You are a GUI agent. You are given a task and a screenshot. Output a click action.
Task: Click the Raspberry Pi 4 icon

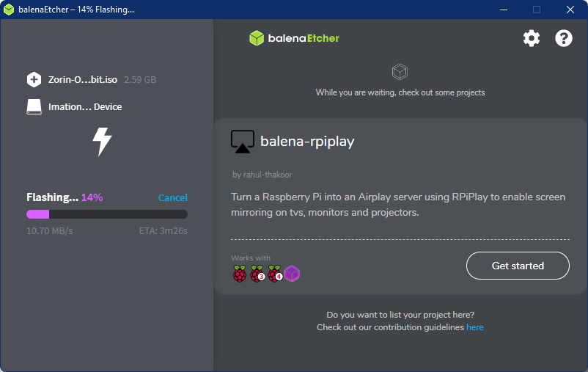pos(275,274)
